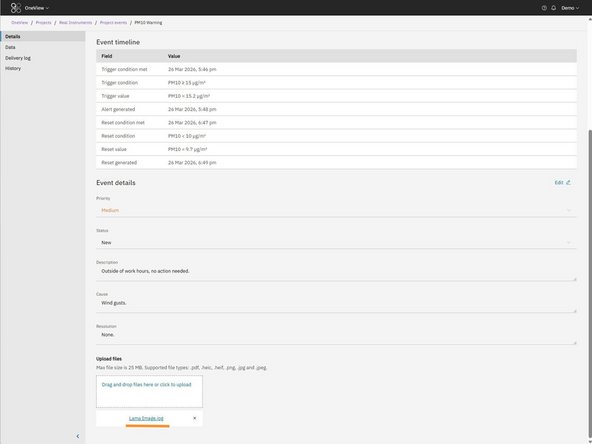The width and height of the screenshot is (592, 444).
Task: Click the Event timeline heading
Action: coord(118,42)
